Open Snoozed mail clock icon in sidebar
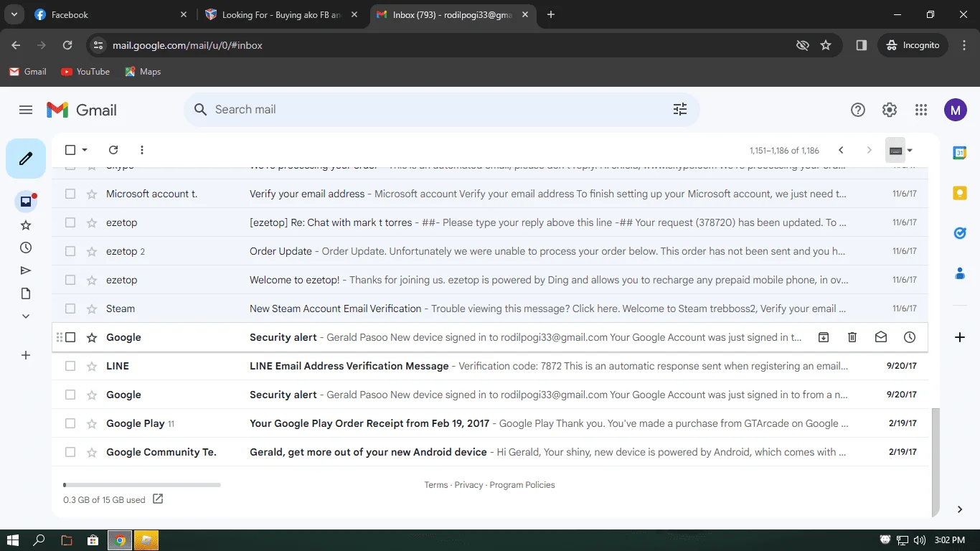The image size is (980, 551). coord(26,248)
